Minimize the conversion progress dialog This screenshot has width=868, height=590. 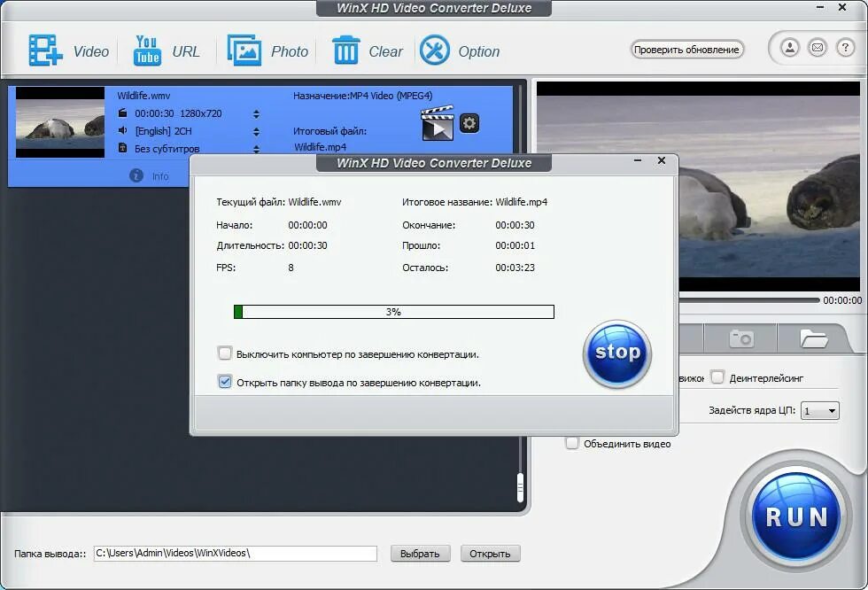tap(638, 160)
